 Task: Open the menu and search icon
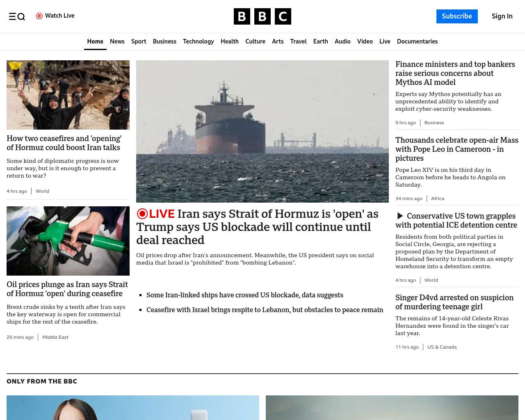pos(17,16)
